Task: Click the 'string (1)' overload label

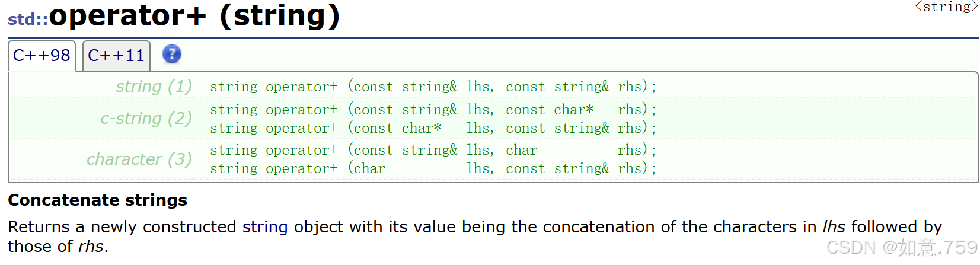Action: (154, 87)
